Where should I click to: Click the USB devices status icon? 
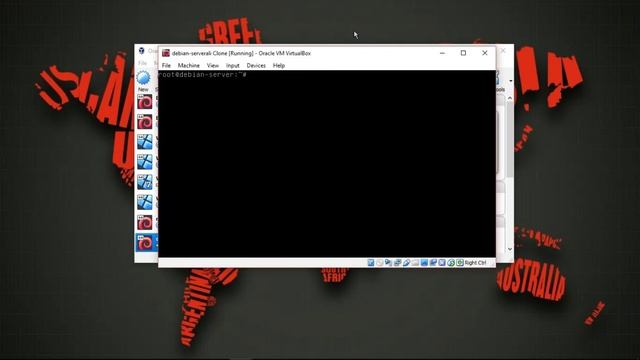coord(407,262)
